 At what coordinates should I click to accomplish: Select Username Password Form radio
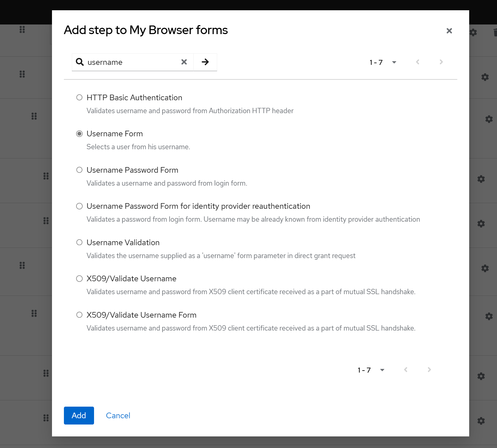pyautogui.click(x=79, y=170)
